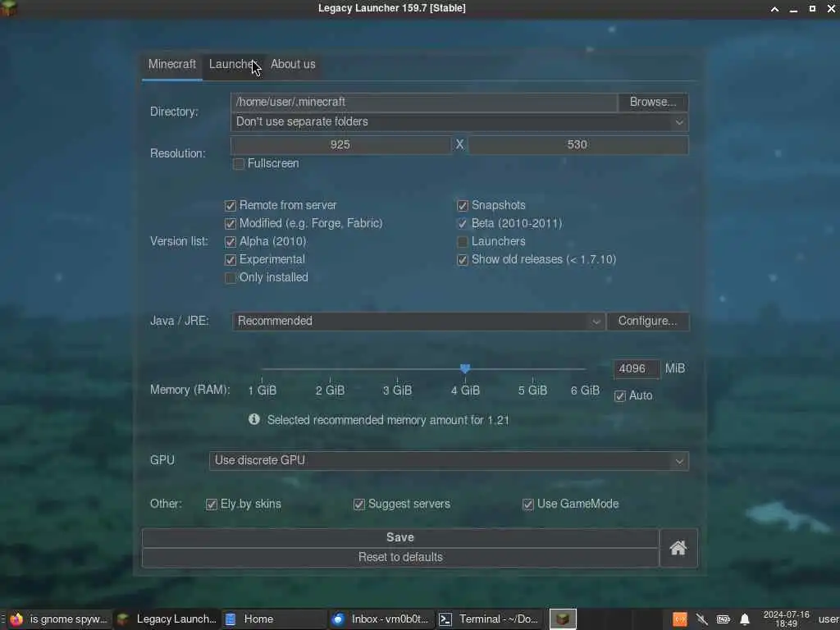The image size is (840, 630).
Task: Switch to the Launcher tab
Action: click(x=234, y=64)
